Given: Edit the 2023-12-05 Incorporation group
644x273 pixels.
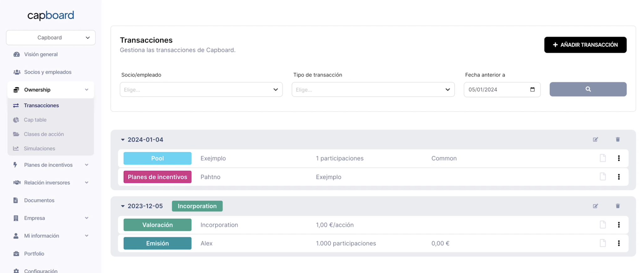Looking at the screenshot, I should point(595,206).
